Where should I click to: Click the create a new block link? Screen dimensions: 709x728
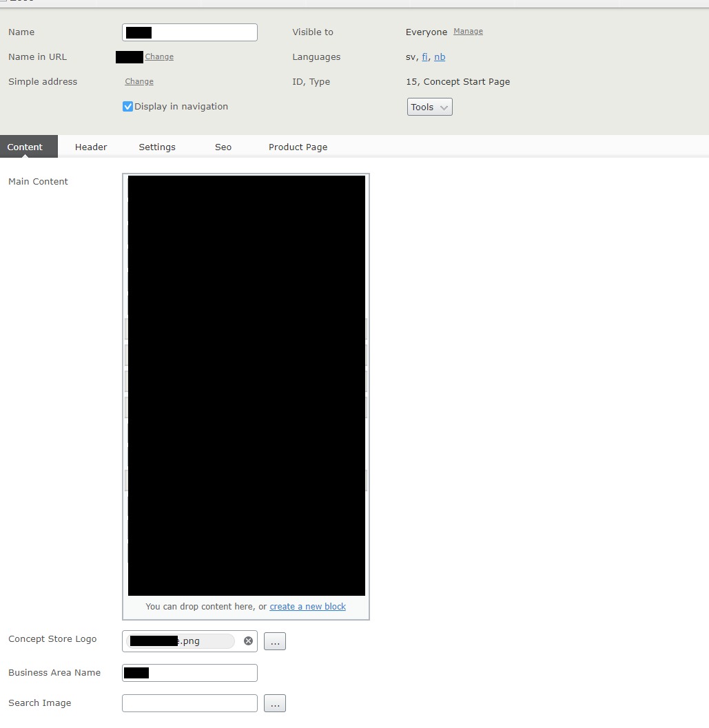point(307,607)
